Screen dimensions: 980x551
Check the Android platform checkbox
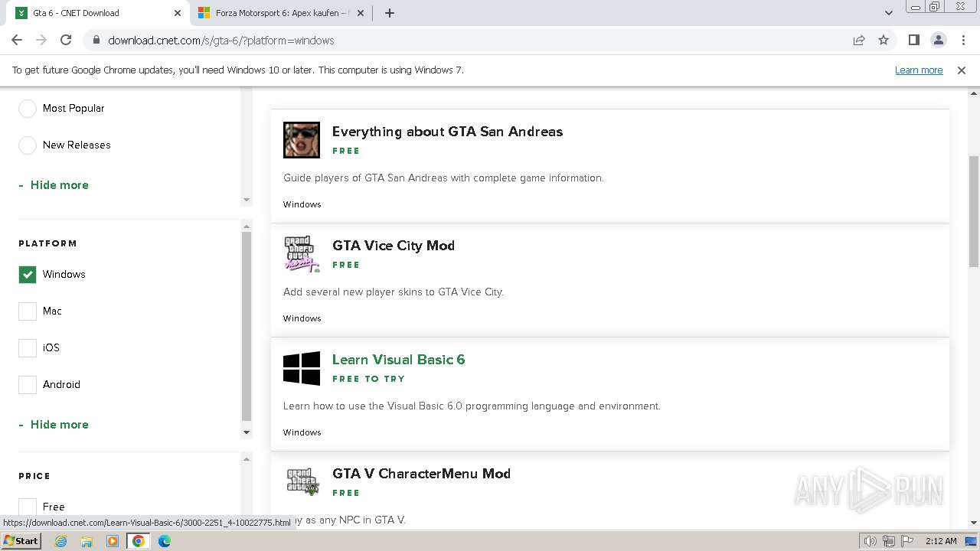[28, 385]
